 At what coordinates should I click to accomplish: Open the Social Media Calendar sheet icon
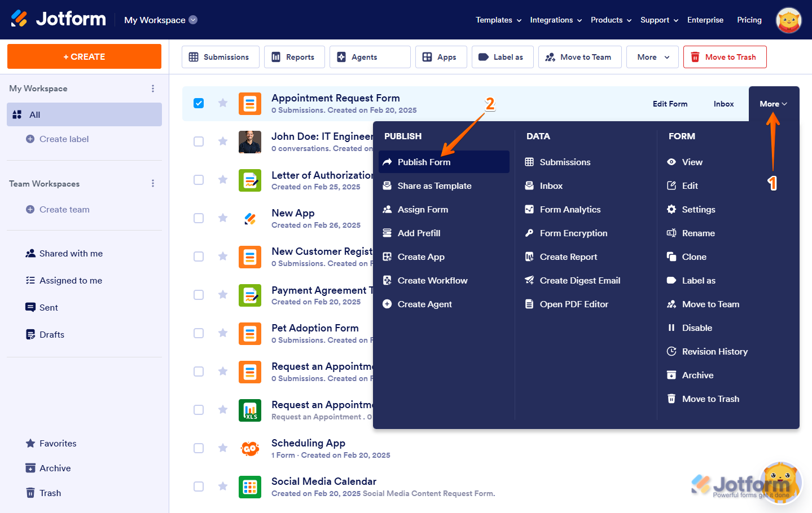pos(249,487)
